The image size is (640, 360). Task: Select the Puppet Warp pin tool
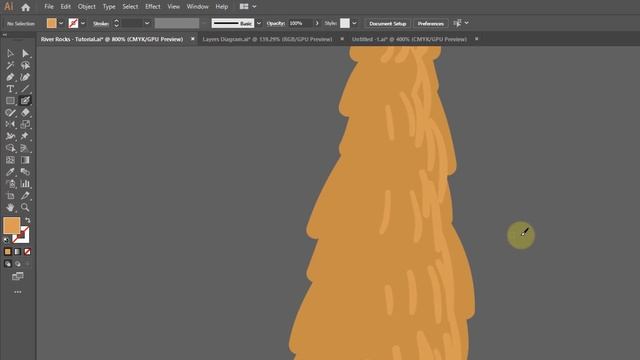pyautogui.click(x=25, y=136)
